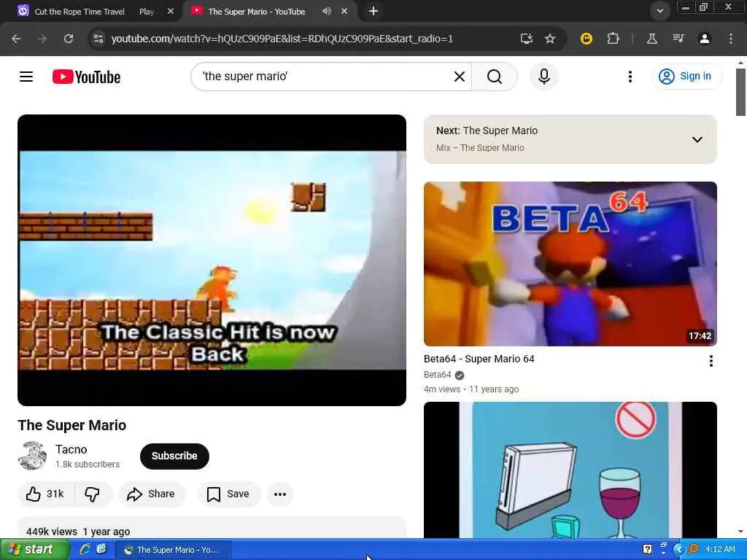This screenshot has height=560, width=747.
Task: Dislike the video
Action: tap(93, 494)
